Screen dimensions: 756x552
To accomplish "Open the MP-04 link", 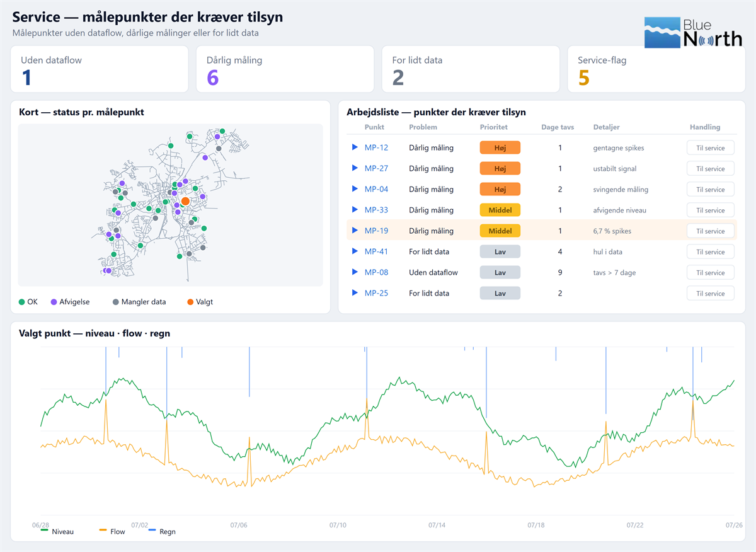I will click(376, 190).
